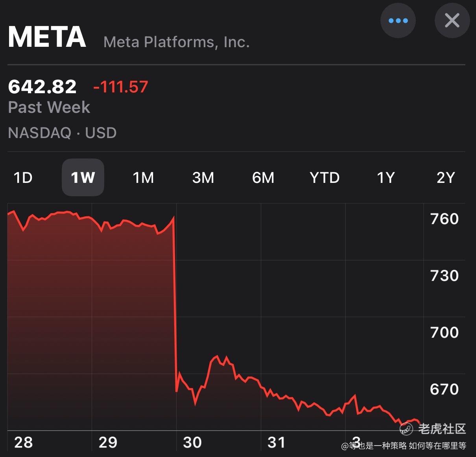
Task: Click the NASDAQ · USD exchange label
Action: (62, 133)
